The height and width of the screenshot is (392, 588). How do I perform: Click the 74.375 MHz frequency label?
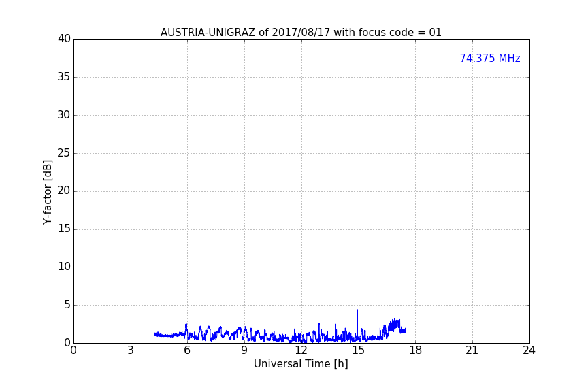tap(490, 58)
